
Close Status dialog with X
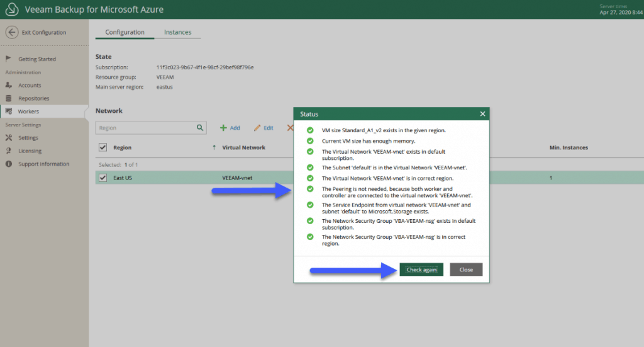pyautogui.click(x=482, y=114)
